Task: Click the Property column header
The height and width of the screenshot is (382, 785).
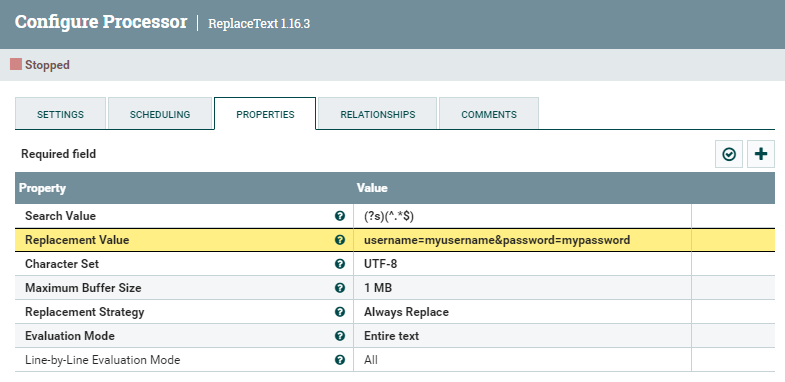Action: (43, 188)
